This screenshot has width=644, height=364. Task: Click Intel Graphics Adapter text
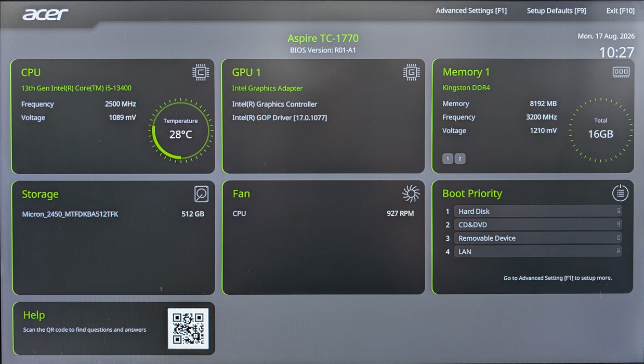pyautogui.click(x=267, y=88)
